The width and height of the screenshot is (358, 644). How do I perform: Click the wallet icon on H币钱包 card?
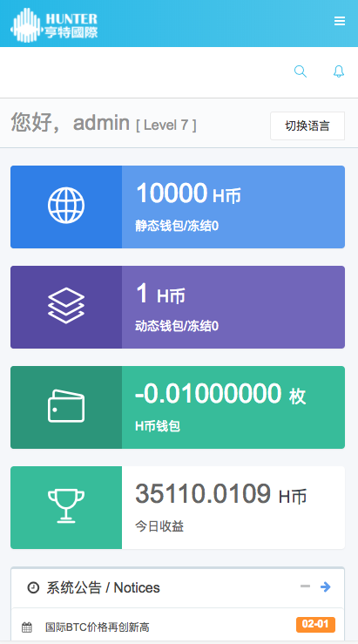[x=66, y=406]
